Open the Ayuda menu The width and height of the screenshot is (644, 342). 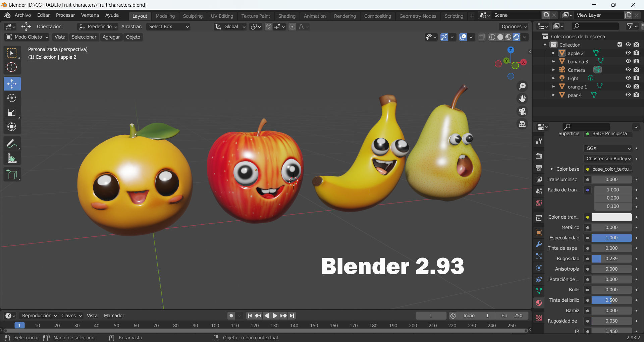(x=112, y=15)
